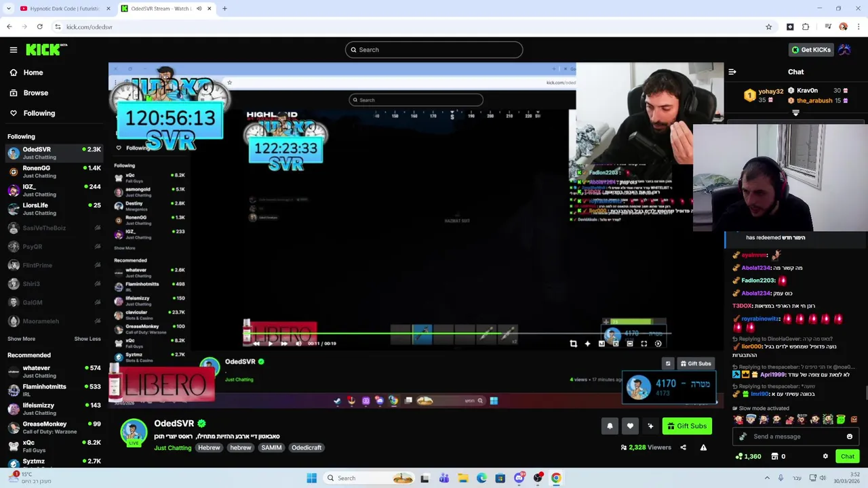Click the OdedSVR channel name below the video
Image resolution: width=868 pixels, height=488 pixels.
[x=174, y=424]
